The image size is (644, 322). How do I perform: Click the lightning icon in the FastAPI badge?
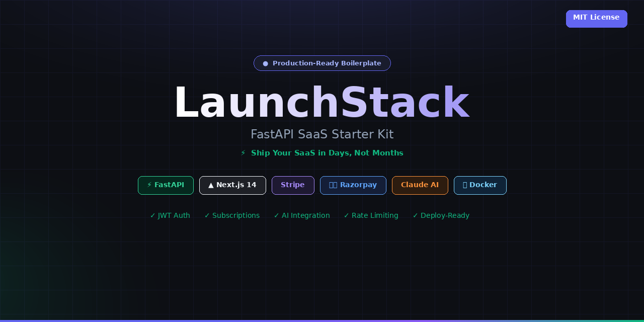[149, 185]
